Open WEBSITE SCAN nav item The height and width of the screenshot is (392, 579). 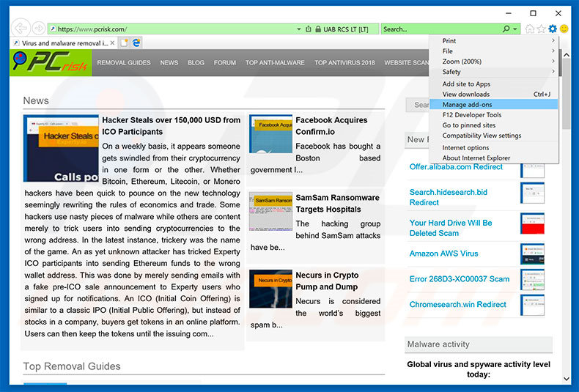[x=406, y=63]
